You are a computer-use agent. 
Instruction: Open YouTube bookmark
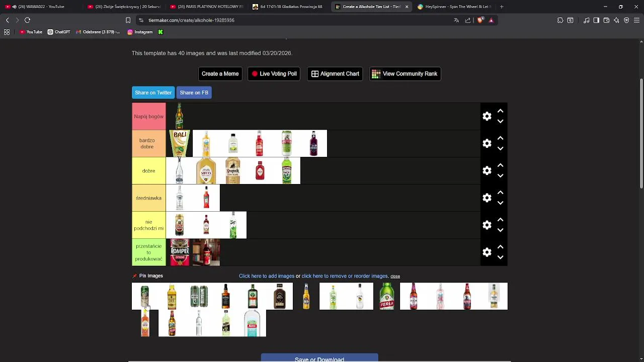[x=31, y=32]
